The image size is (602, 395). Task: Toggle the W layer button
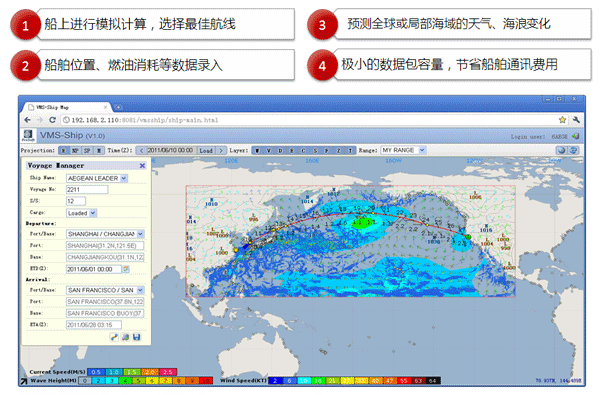(x=257, y=150)
